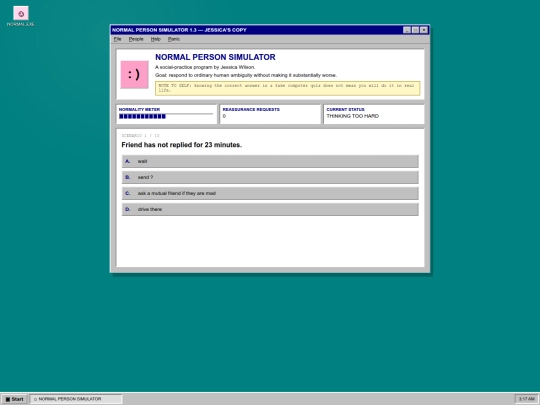Click the Reassurance Requests value 0
540x405 pixels.
tap(224, 116)
